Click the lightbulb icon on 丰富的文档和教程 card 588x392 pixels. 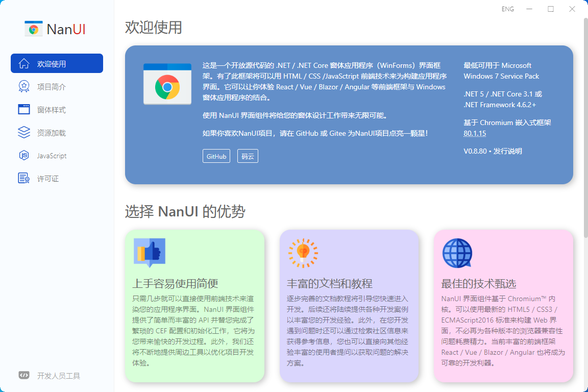304,253
